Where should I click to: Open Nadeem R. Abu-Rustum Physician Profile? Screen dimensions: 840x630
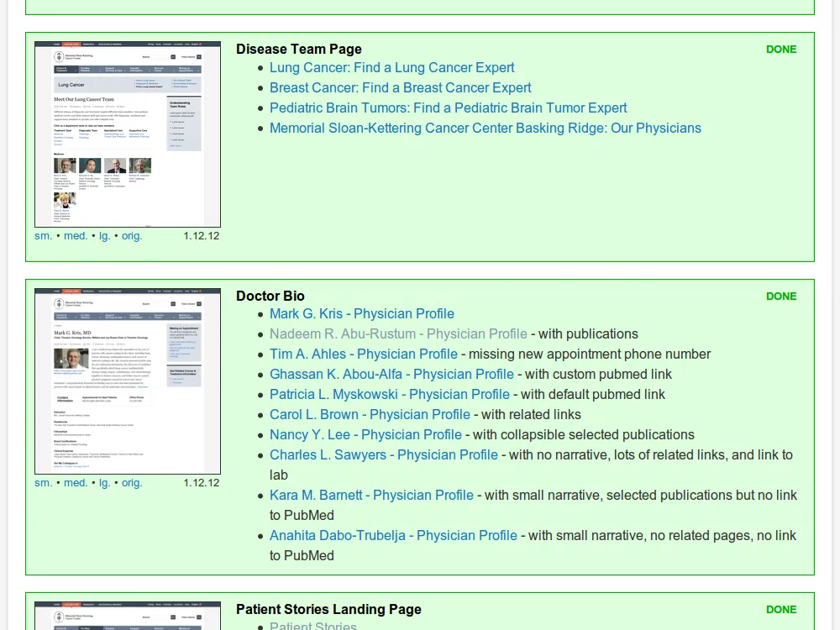[x=398, y=333]
